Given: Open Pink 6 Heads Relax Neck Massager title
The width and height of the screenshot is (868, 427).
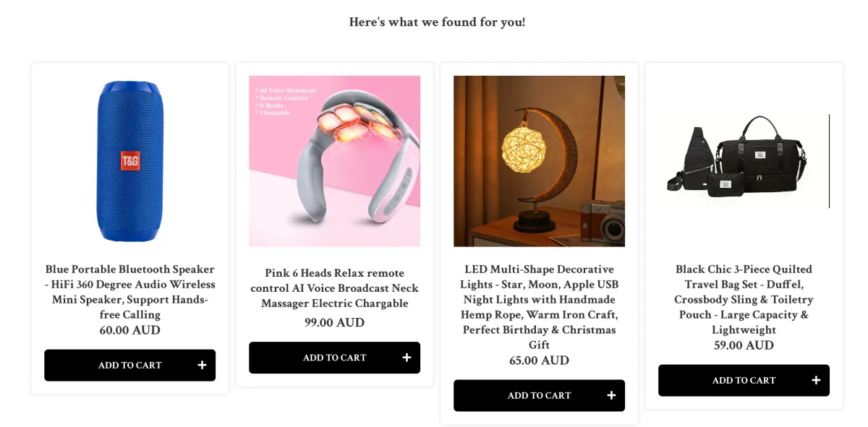Looking at the screenshot, I should click(334, 288).
